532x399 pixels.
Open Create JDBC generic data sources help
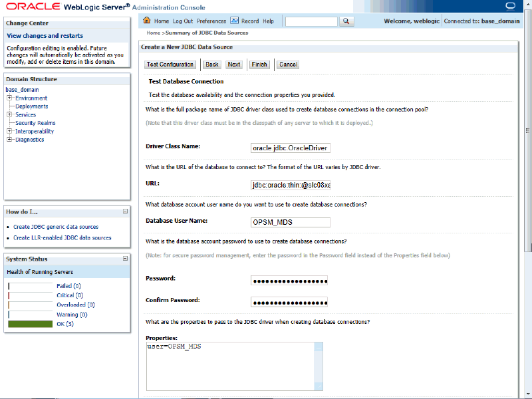pos(56,227)
